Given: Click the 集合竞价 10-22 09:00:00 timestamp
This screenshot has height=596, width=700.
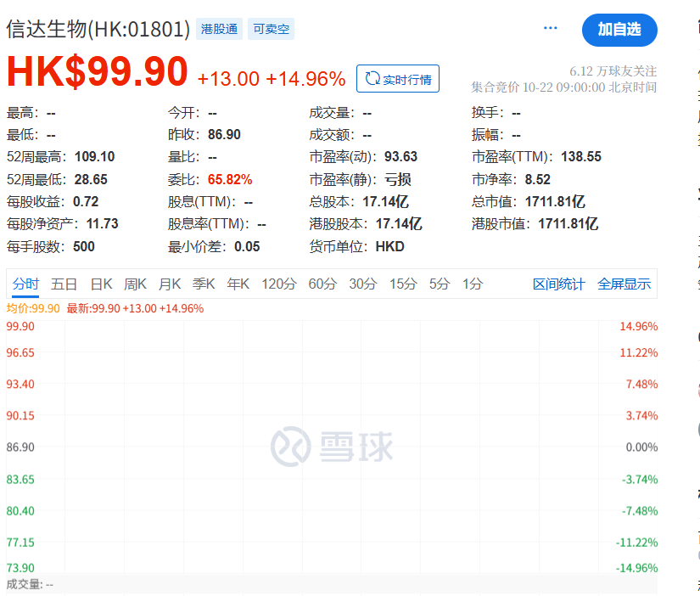Looking at the screenshot, I should (x=564, y=87).
